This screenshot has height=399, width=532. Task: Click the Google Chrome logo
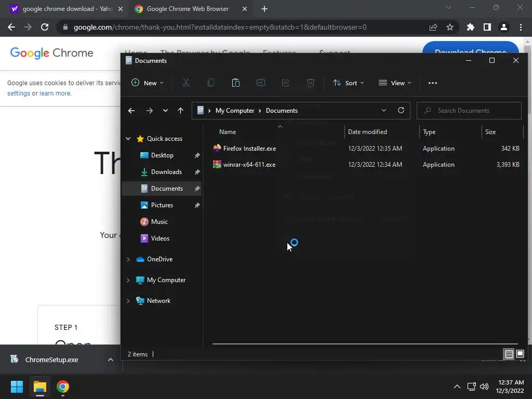(51, 53)
